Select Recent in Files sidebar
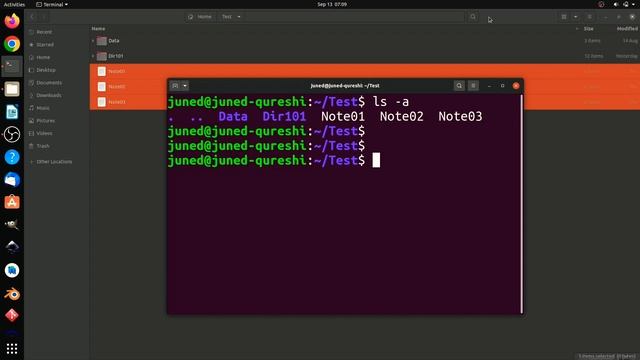640x360 pixels. [44, 32]
